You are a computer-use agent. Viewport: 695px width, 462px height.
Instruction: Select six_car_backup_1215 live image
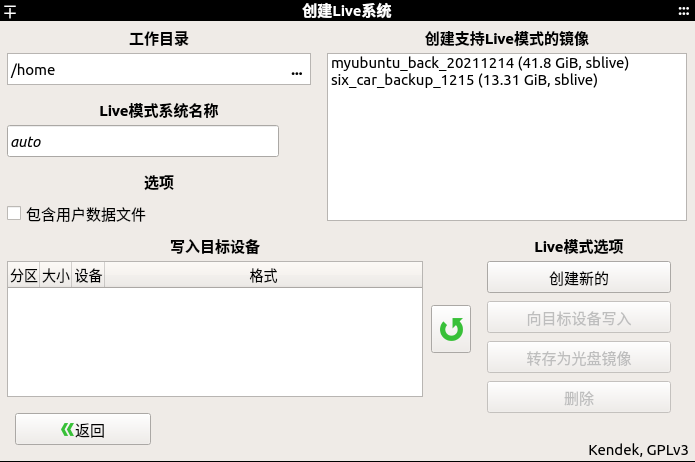pos(464,80)
